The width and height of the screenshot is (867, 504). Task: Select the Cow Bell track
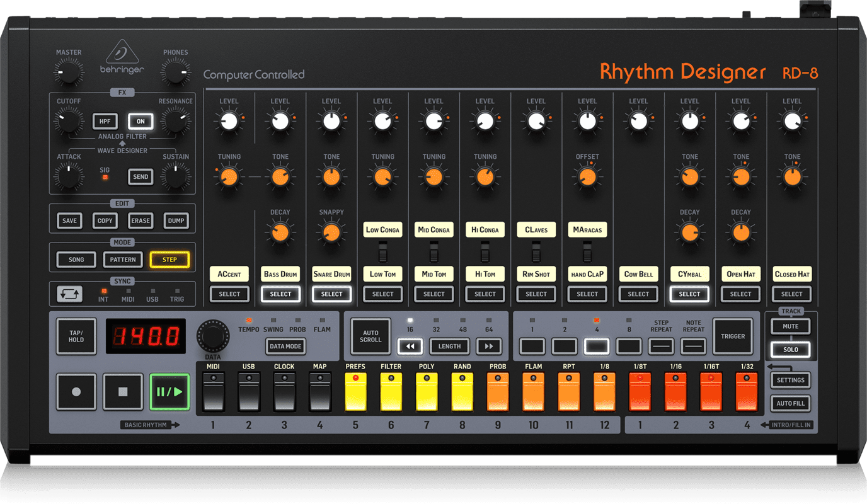[x=638, y=294]
